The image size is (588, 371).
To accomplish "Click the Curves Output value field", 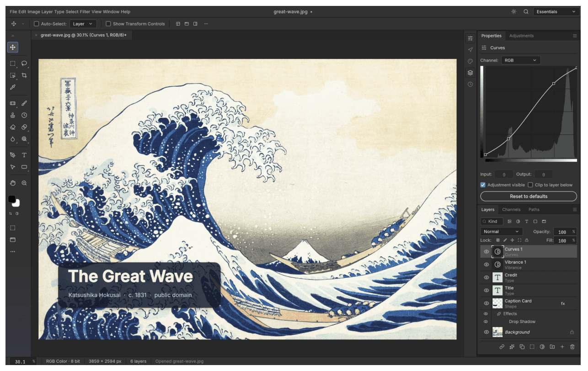I will [543, 175].
